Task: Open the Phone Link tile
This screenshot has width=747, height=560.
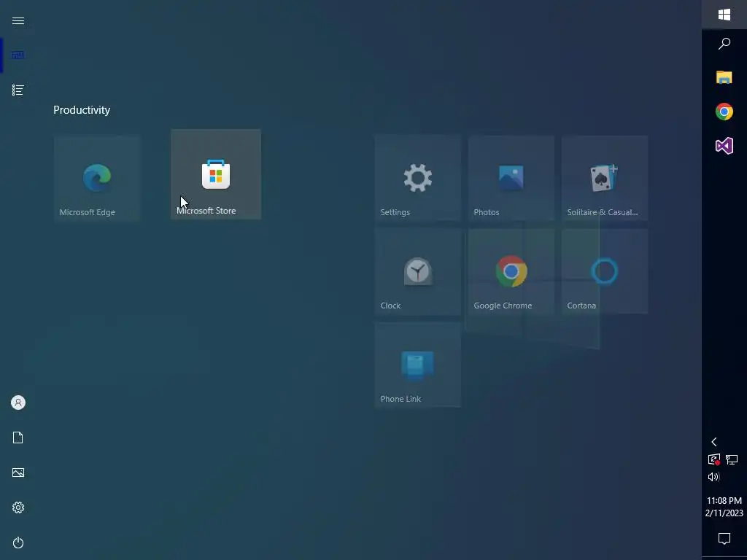Action: click(x=418, y=365)
